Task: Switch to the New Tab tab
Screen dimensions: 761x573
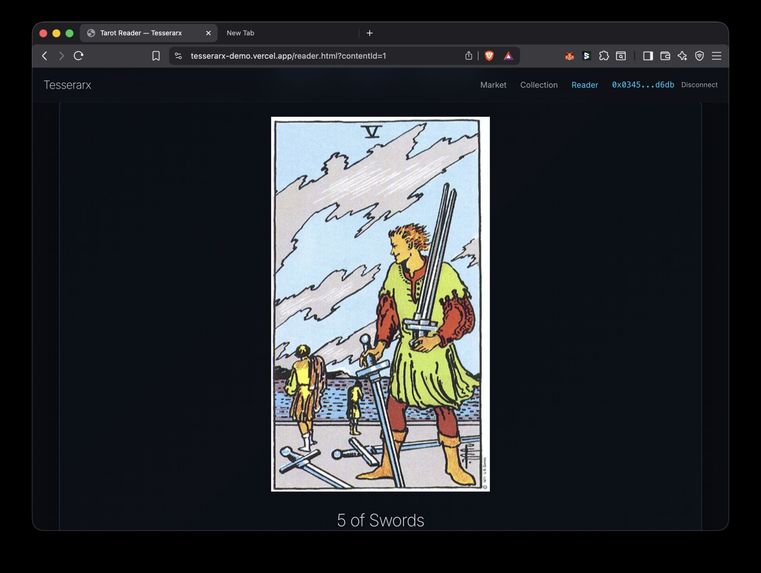Action: pyautogui.click(x=240, y=33)
